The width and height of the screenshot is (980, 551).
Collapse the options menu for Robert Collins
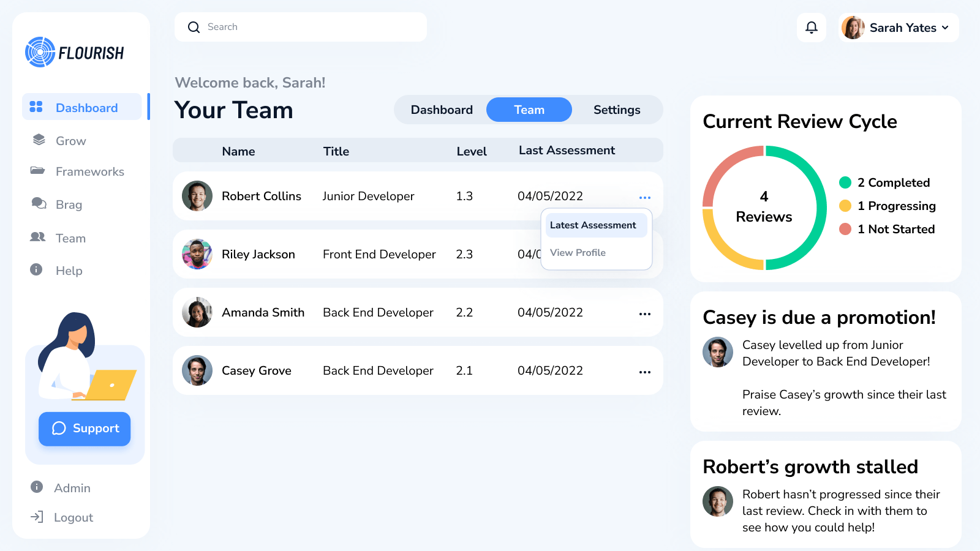click(x=644, y=198)
